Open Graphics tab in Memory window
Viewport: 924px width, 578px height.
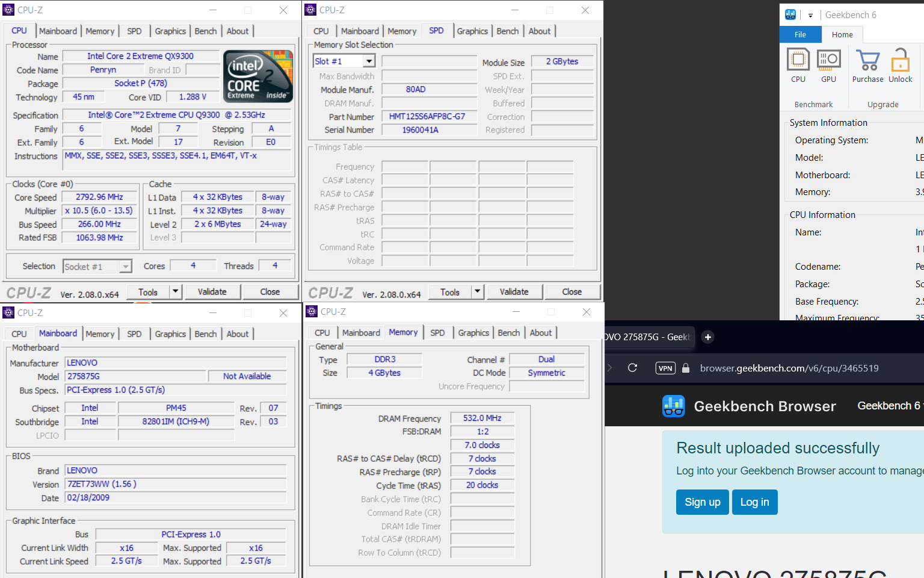point(473,332)
